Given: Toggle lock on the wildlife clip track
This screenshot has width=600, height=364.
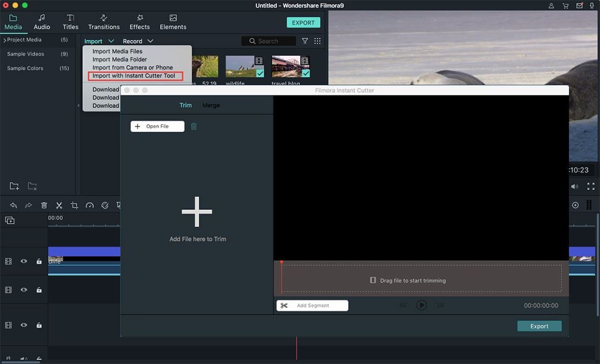Looking at the screenshot, I should click(x=39, y=261).
